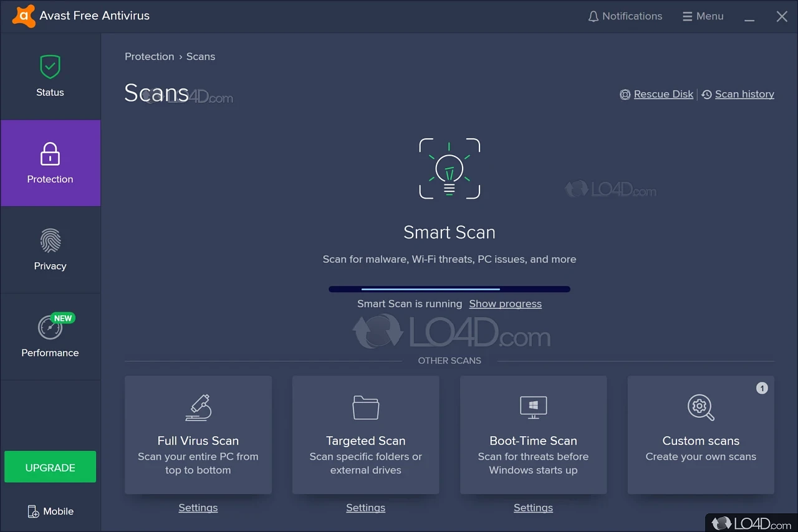Click the Smart Scan lightbulb icon
The image size is (798, 532).
point(449,169)
